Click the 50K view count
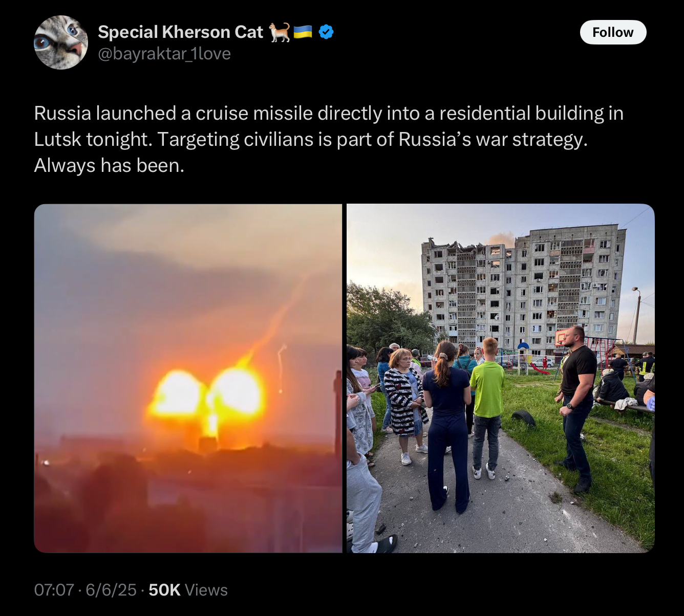This screenshot has width=684, height=616. (164, 590)
